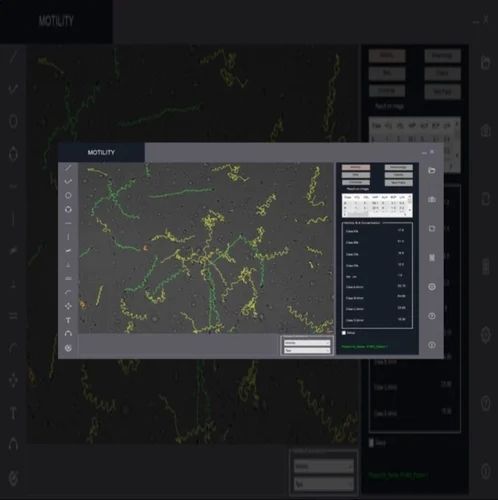Click the home icon in background window sidebar
This screenshot has height=500, width=498.
[x=486, y=62]
